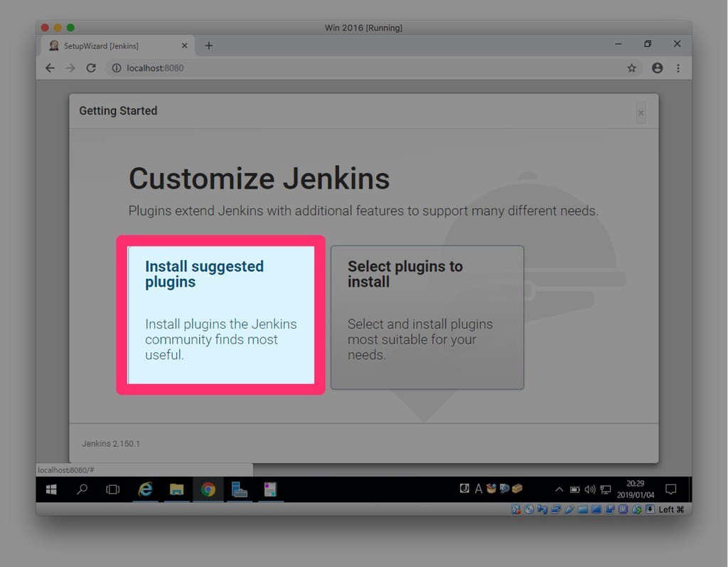Open the Chrome profile icon

pos(658,68)
